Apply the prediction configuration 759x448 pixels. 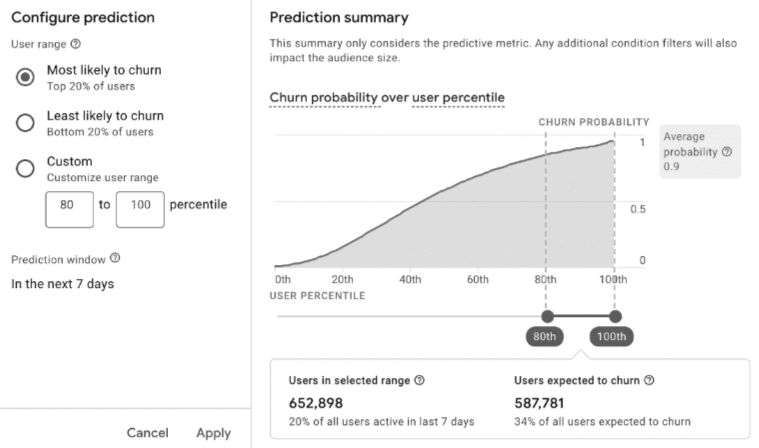point(213,433)
